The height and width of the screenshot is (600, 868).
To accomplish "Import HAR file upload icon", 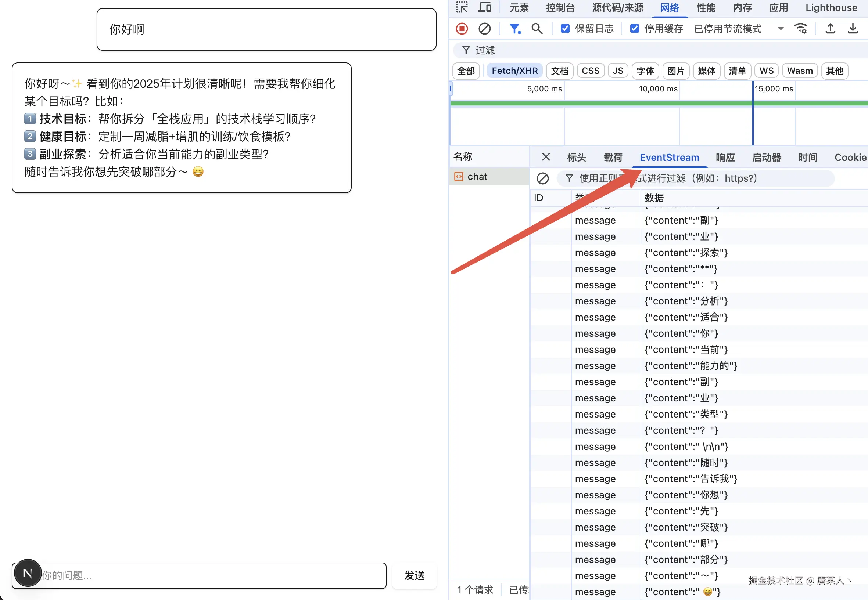I will click(830, 29).
